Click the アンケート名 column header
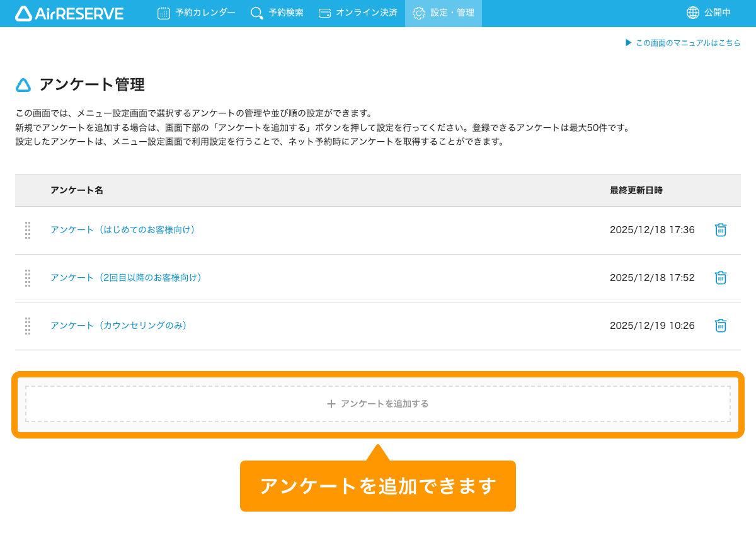 click(77, 190)
